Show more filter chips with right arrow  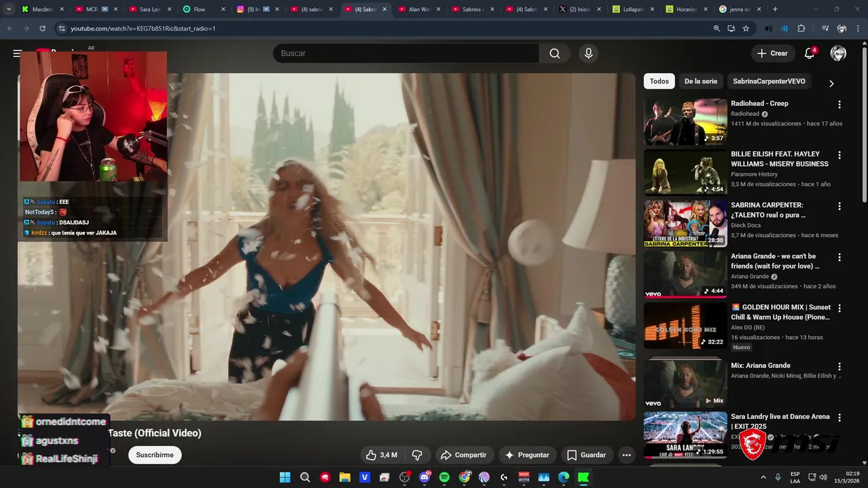[831, 83]
